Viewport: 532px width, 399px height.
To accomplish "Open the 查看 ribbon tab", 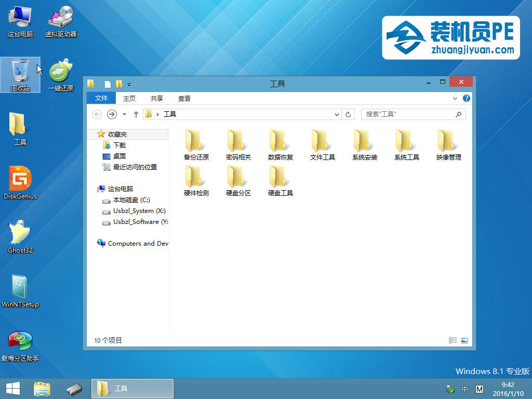I will click(184, 98).
